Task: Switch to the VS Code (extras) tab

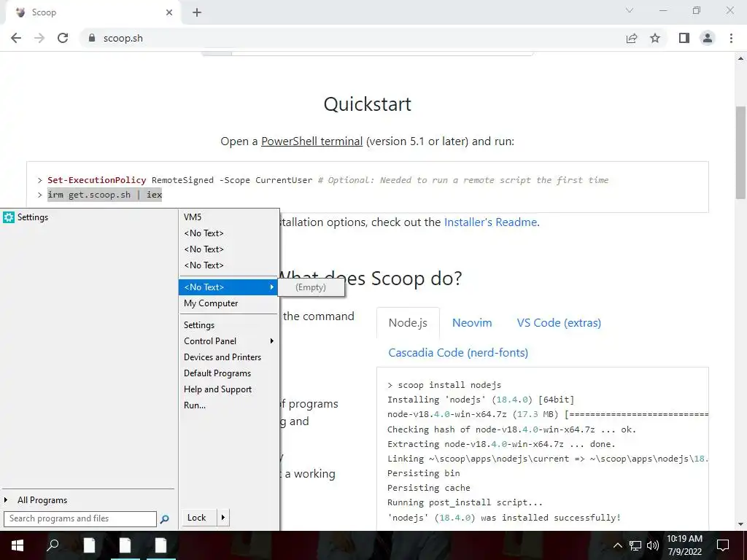Action: [559, 323]
